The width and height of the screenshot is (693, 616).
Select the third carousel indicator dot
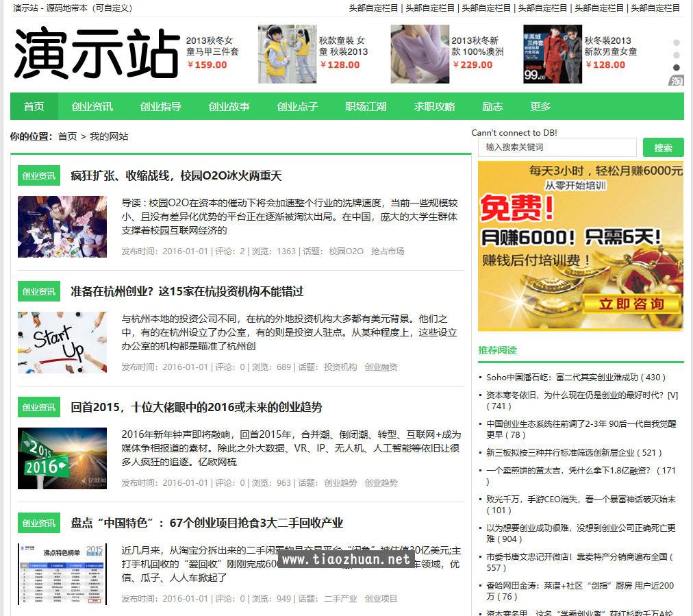click(x=676, y=68)
